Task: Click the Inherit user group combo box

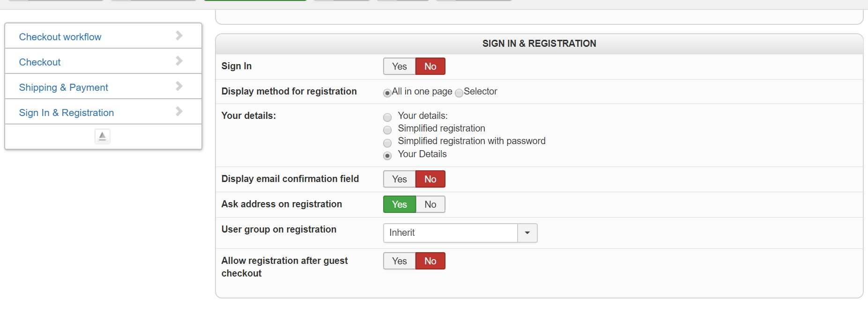Action: coord(450,233)
